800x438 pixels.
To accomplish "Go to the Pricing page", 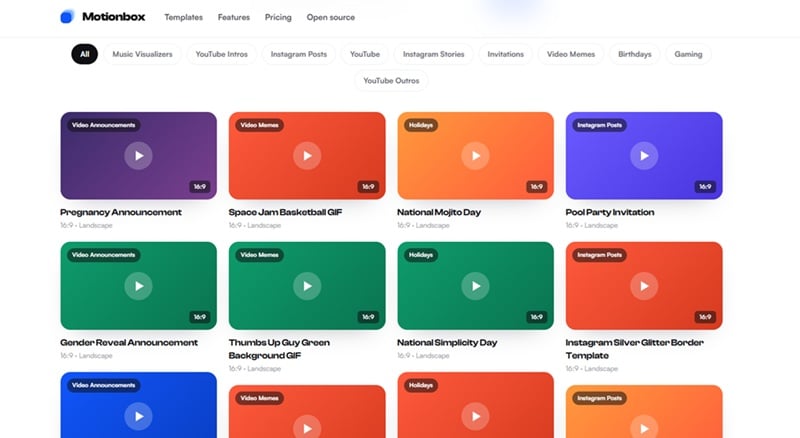I will tap(278, 17).
